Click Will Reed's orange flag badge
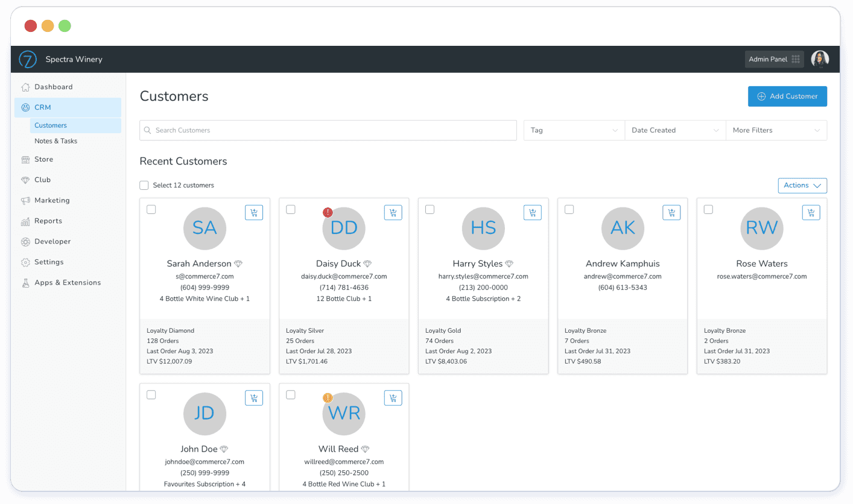The height and width of the screenshot is (504, 853). (x=328, y=398)
